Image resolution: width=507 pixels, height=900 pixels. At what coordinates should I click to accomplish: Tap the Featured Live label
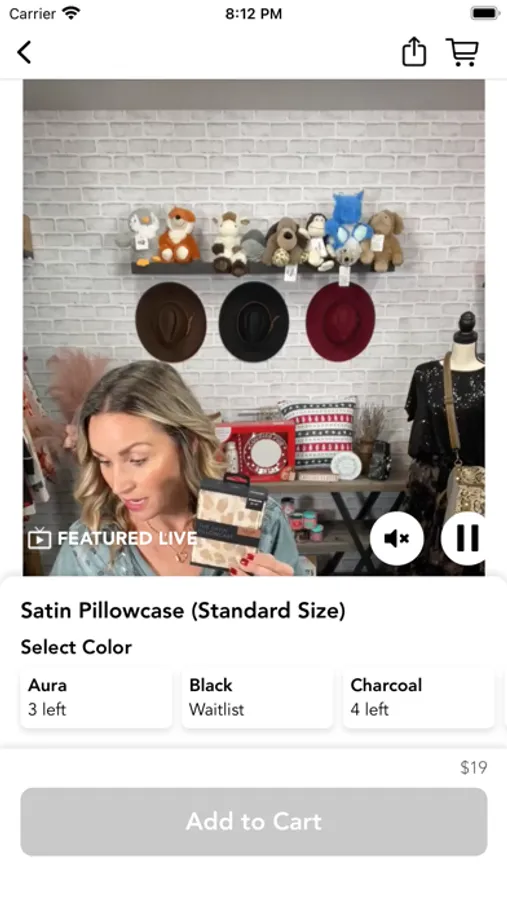pyautogui.click(x=127, y=538)
